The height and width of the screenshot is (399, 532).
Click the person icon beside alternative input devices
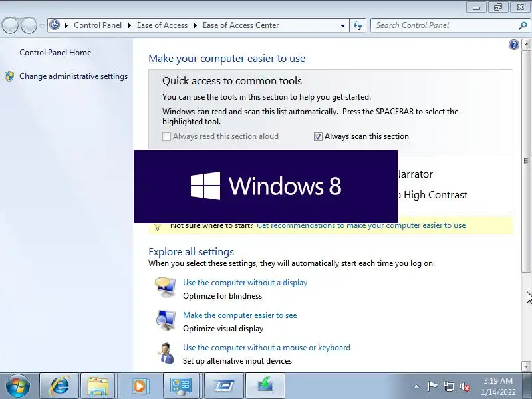point(166,353)
